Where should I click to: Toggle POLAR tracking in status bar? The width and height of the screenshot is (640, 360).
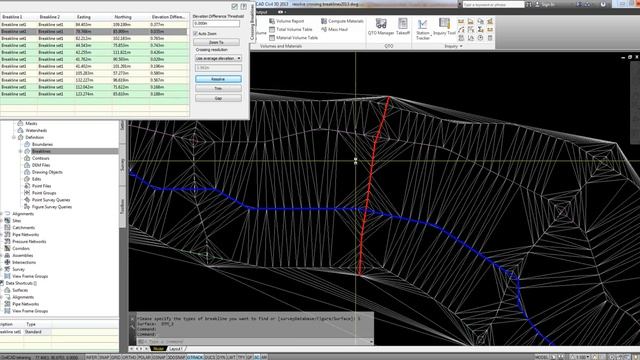(144, 357)
